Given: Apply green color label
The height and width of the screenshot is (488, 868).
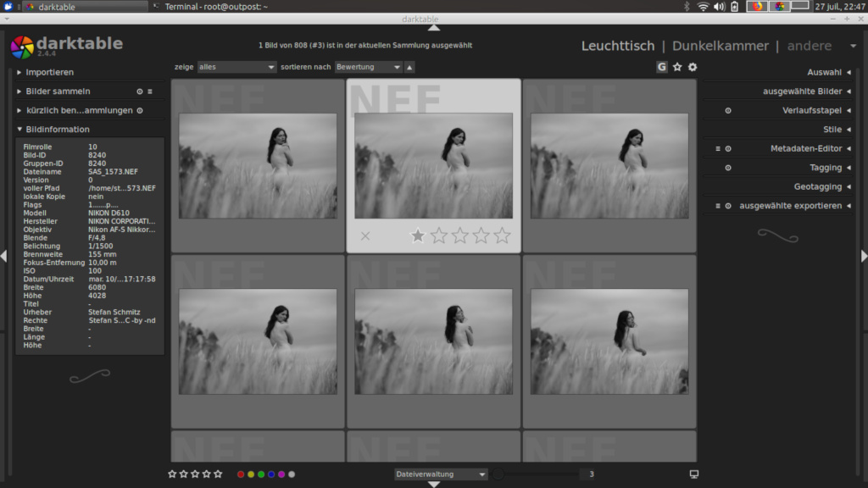Looking at the screenshot, I should (x=261, y=474).
